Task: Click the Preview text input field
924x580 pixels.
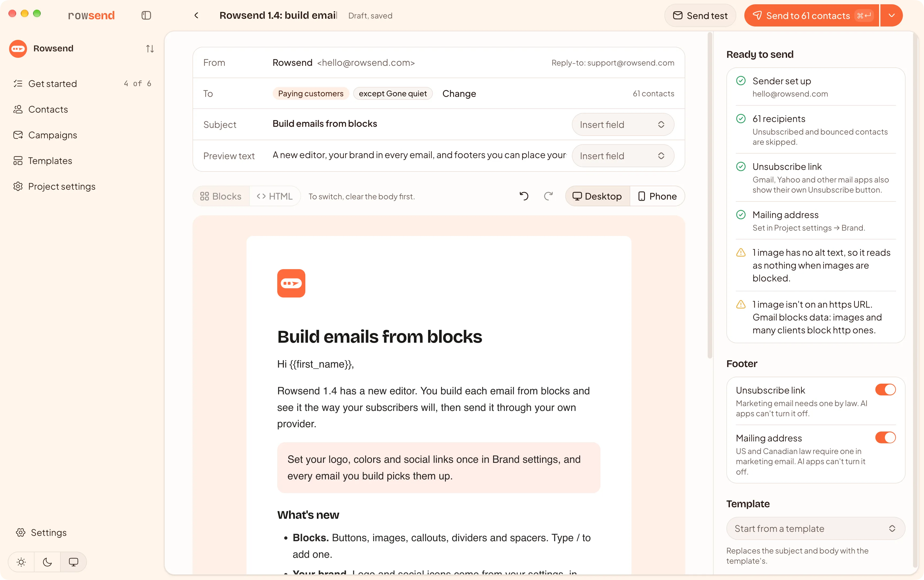Action: (419, 155)
